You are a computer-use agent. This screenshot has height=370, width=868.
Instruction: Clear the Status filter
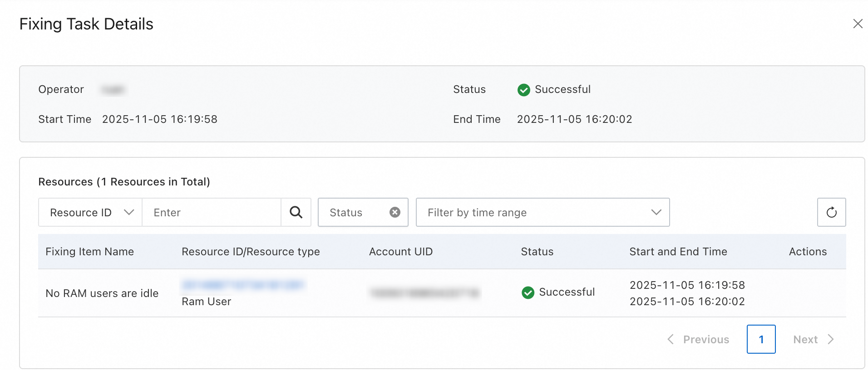(395, 212)
